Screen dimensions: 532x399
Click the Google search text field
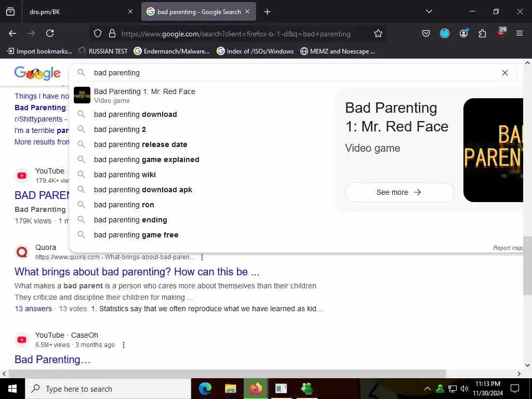(x=295, y=73)
